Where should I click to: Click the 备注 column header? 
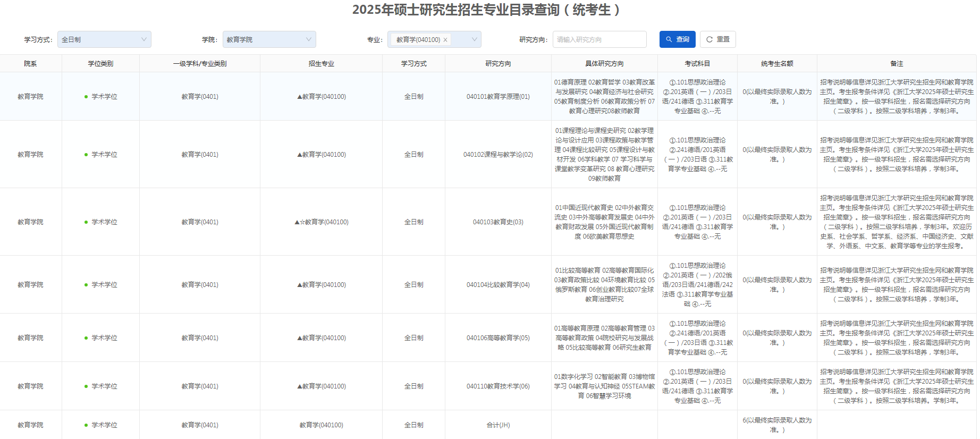896,64
